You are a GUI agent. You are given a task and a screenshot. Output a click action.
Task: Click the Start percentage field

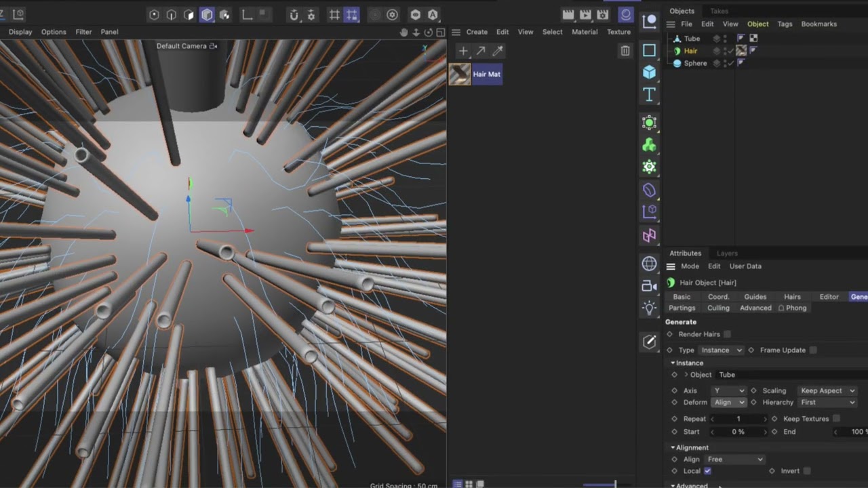coord(738,432)
